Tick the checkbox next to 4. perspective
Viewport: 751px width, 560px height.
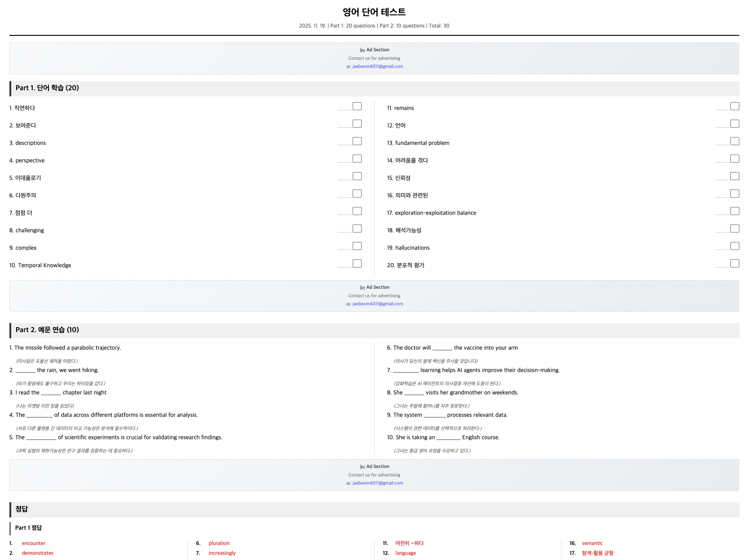[357, 159]
